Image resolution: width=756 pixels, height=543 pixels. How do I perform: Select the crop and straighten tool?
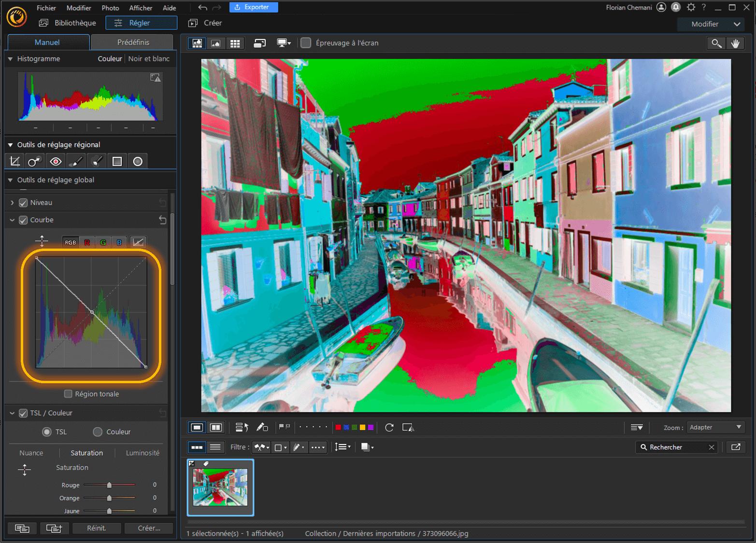(x=14, y=161)
